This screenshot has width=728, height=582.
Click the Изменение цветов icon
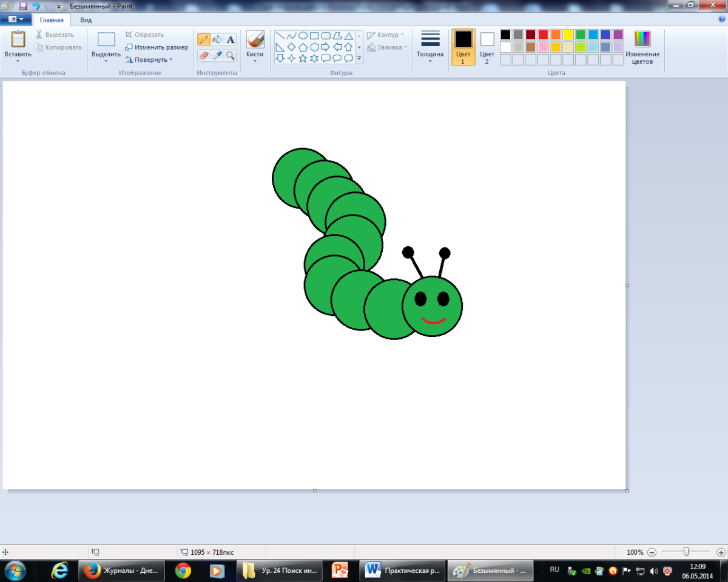(x=642, y=39)
